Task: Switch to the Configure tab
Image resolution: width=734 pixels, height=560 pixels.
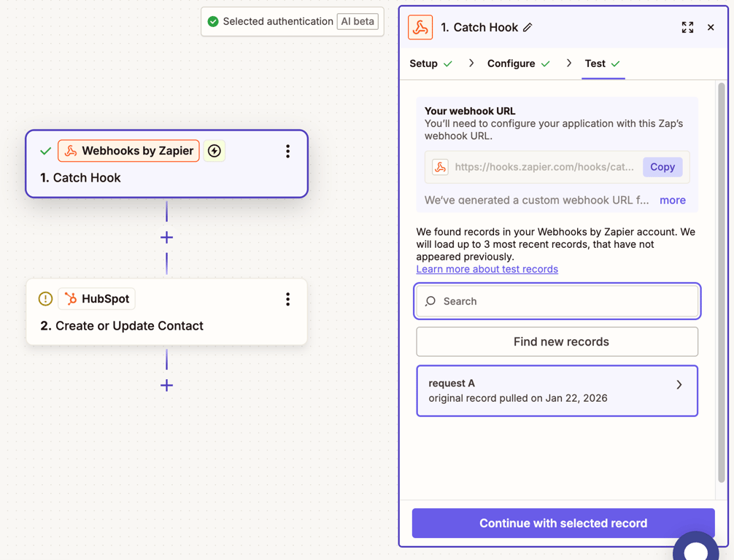Action: point(511,64)
